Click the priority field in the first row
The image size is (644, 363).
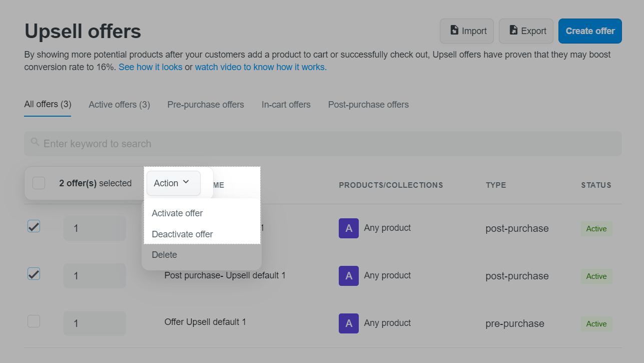(x=95, y=228)
